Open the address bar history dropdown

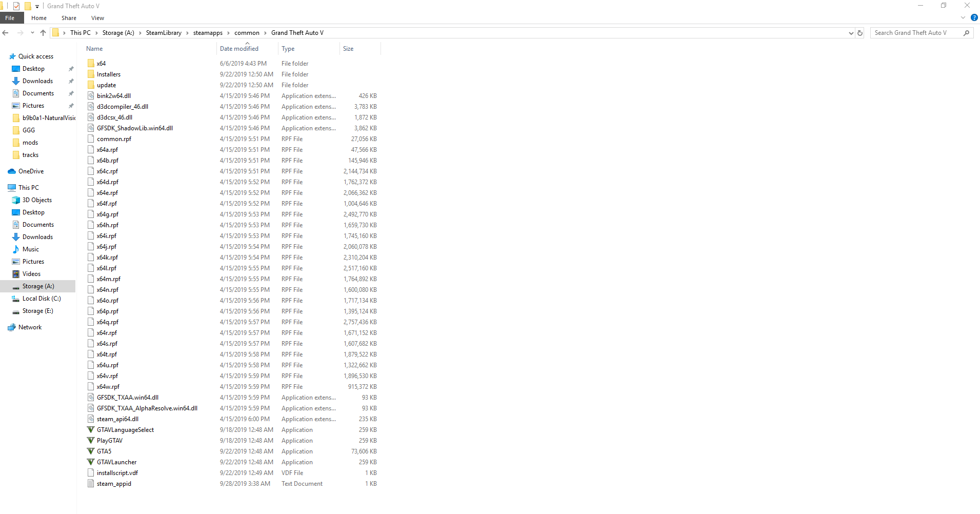pyautogui.click(x=851, y=33)
